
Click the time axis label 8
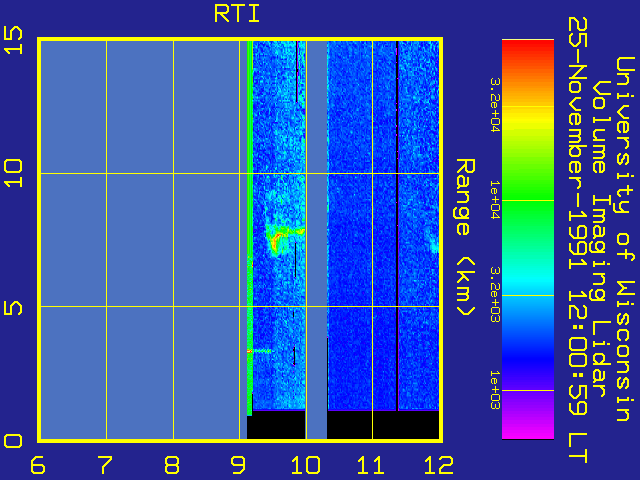pyautogui.click(x=172, y=465)
